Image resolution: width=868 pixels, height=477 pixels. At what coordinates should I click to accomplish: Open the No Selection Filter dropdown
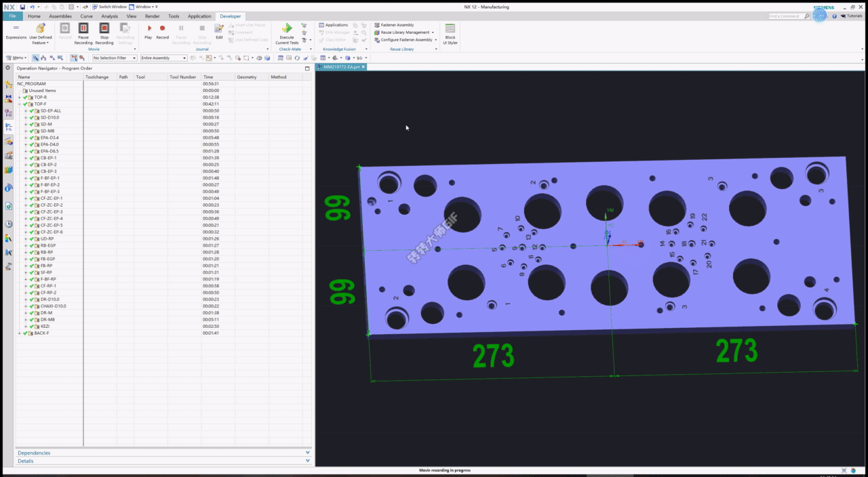coord(115,58)
